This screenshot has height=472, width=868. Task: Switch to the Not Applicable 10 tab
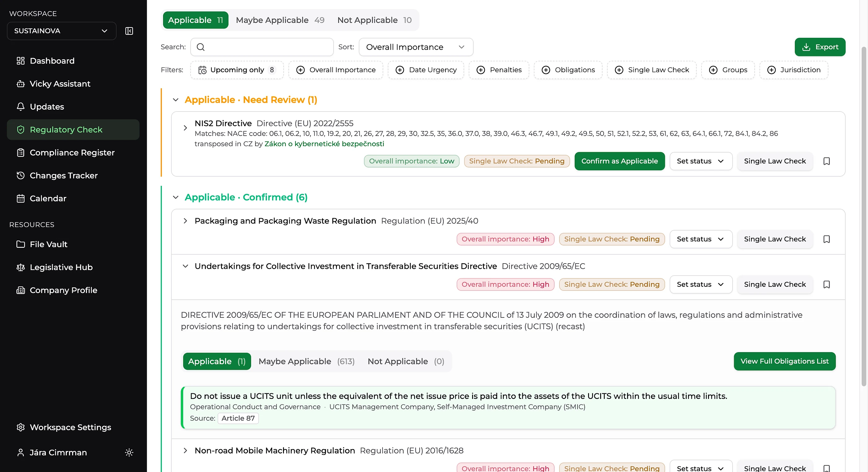[374, 20]
